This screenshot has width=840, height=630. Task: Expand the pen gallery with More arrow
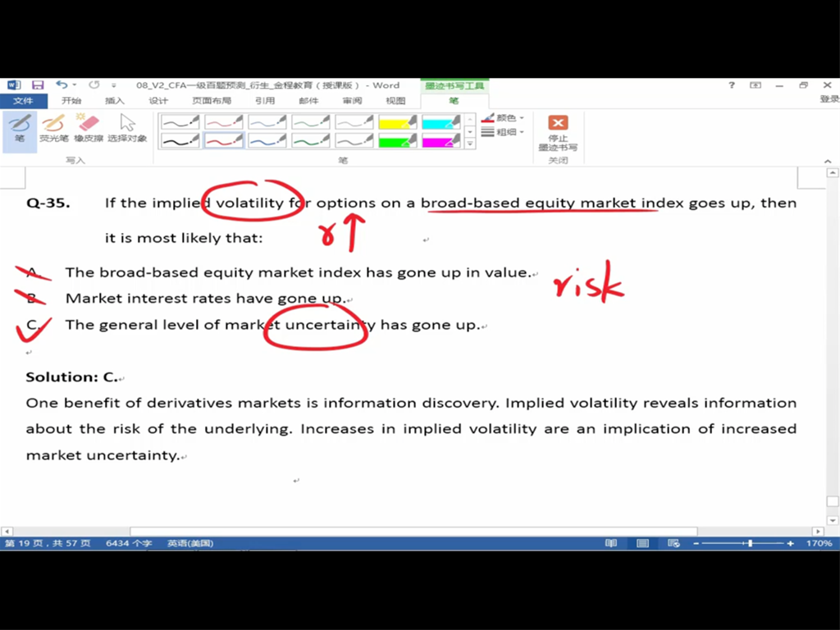tap(470, 144)
